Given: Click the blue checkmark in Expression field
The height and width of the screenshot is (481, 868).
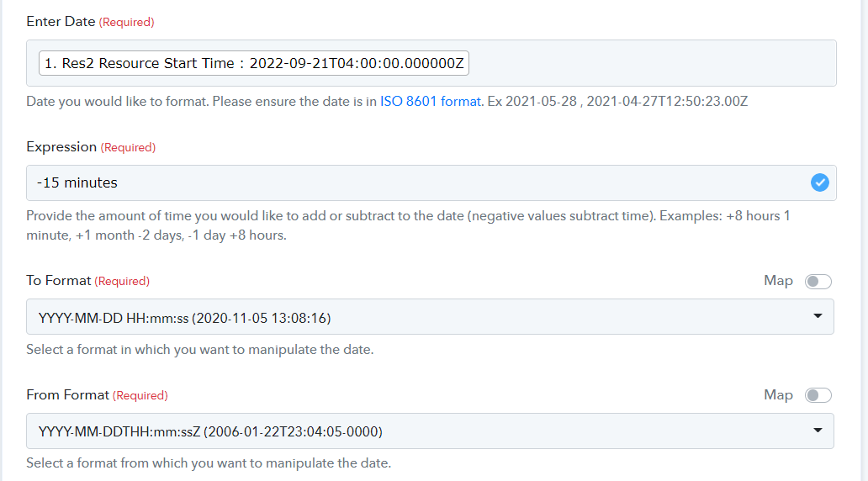Looking at the screenshot, I should click(819, 182).
